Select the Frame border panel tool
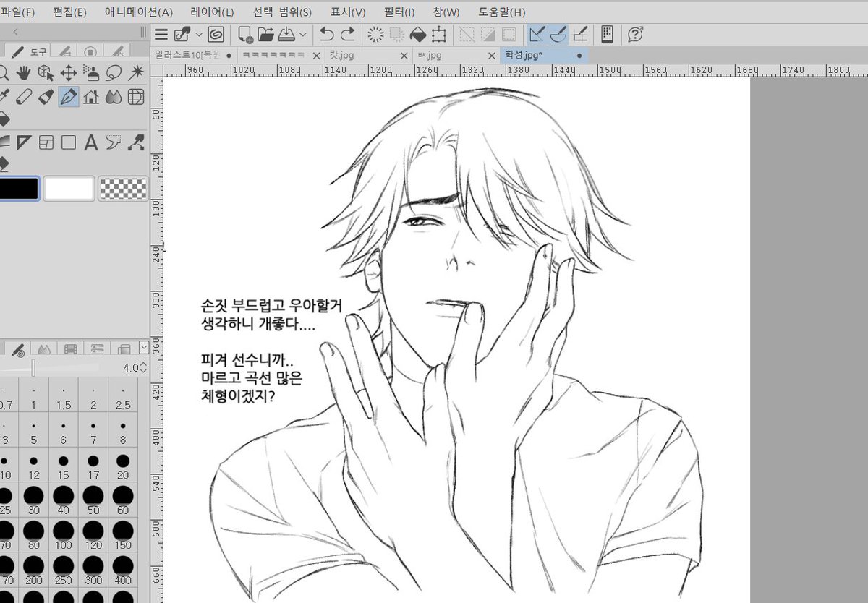The image size is (868, 603). pyautogui.click(x=46, y=142)
